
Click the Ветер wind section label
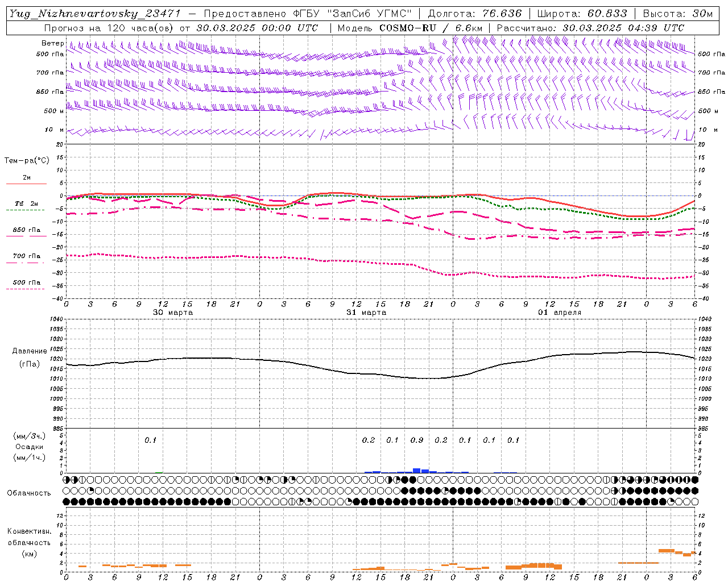[53, 43]
